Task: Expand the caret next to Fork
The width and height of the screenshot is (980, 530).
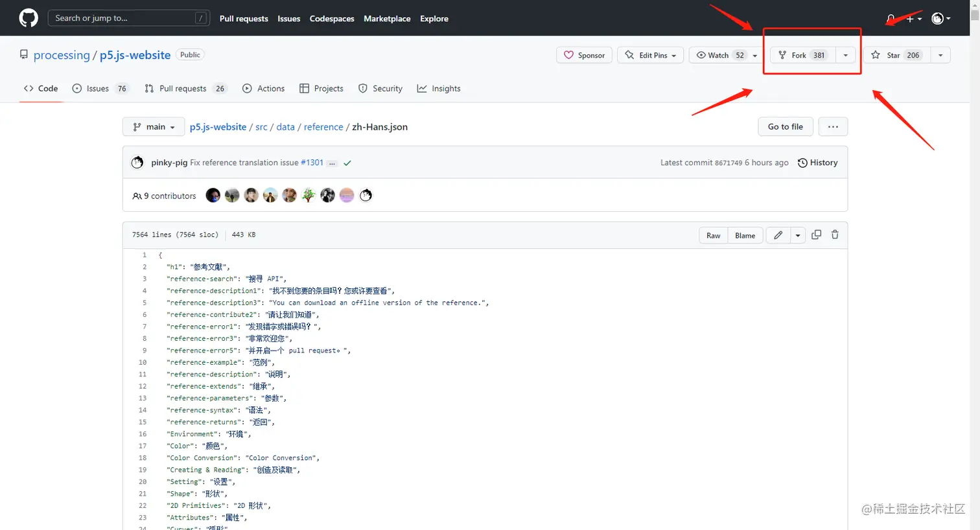Action: [x=846, y=55]
